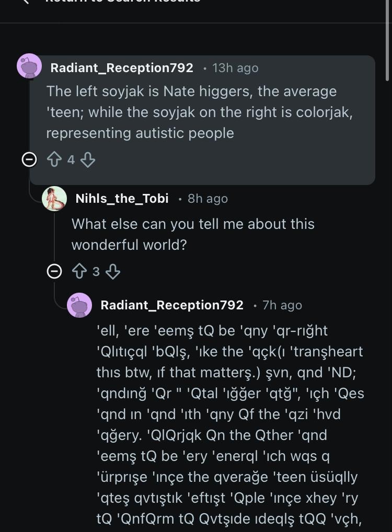Open the Nihls_the_Tobi username link
Viewport: 392px width, 532px height.
[x=122, y=199]
